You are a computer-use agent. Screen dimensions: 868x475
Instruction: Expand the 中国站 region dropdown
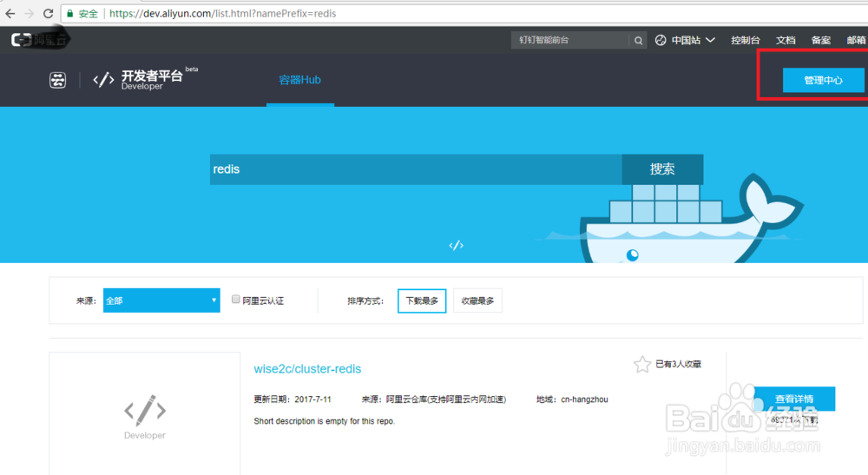[x=693, y=40]
